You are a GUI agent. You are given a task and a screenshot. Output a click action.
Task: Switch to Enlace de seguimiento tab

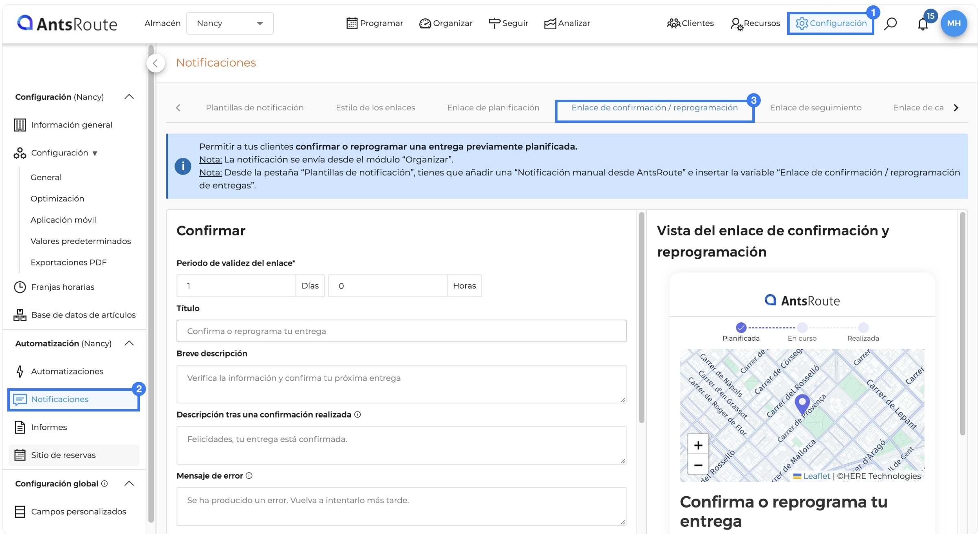[816, 108]
